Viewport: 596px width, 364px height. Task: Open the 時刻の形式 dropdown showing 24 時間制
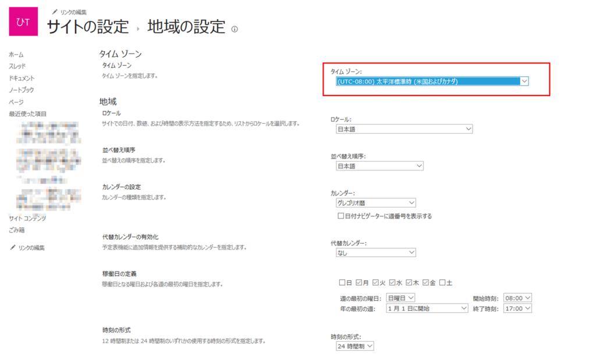pyautogui.click(x=354, y=346)
